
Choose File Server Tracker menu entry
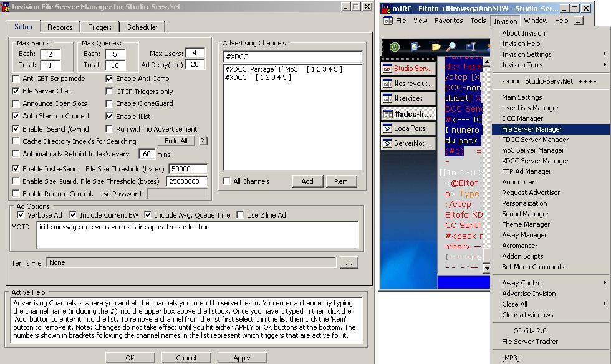click(551, 342)
